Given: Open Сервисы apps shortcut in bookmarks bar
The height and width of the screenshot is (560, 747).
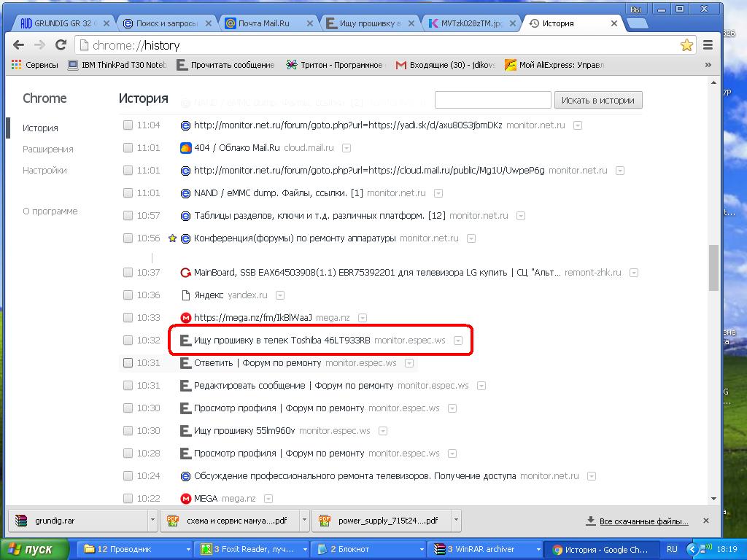Looking at the screenshot, I should (35, 65).
